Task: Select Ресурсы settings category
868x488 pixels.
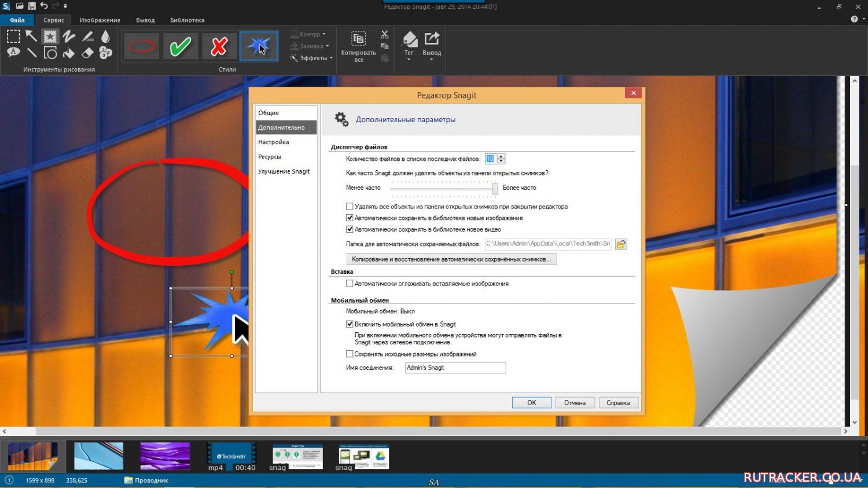Action: pyautogui.click(x=286, y=157)
